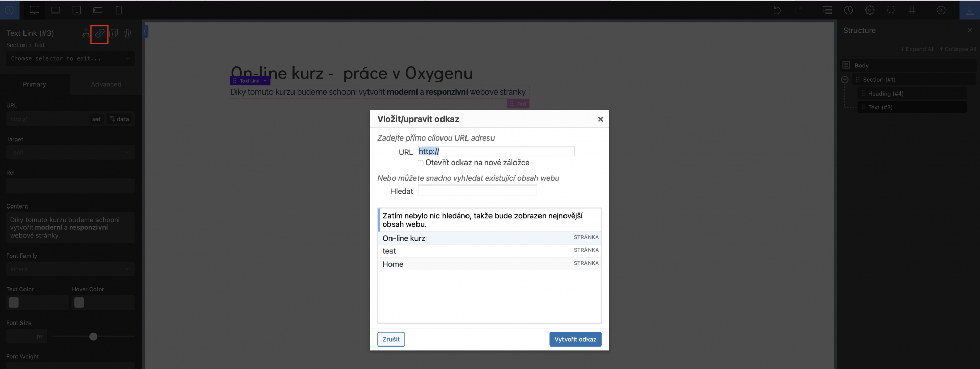Click the go to parent element icon
Image resolution: width=980 pixels, height=369 pixels.
86,33
